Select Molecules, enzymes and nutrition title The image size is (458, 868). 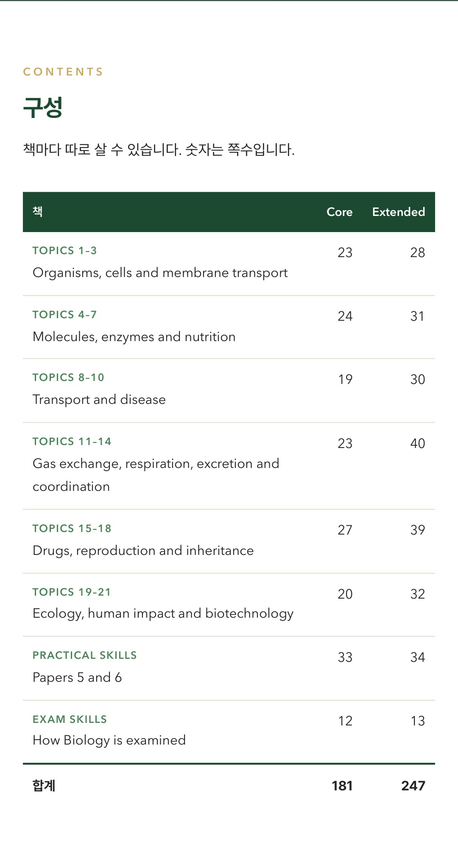(134, 337)
